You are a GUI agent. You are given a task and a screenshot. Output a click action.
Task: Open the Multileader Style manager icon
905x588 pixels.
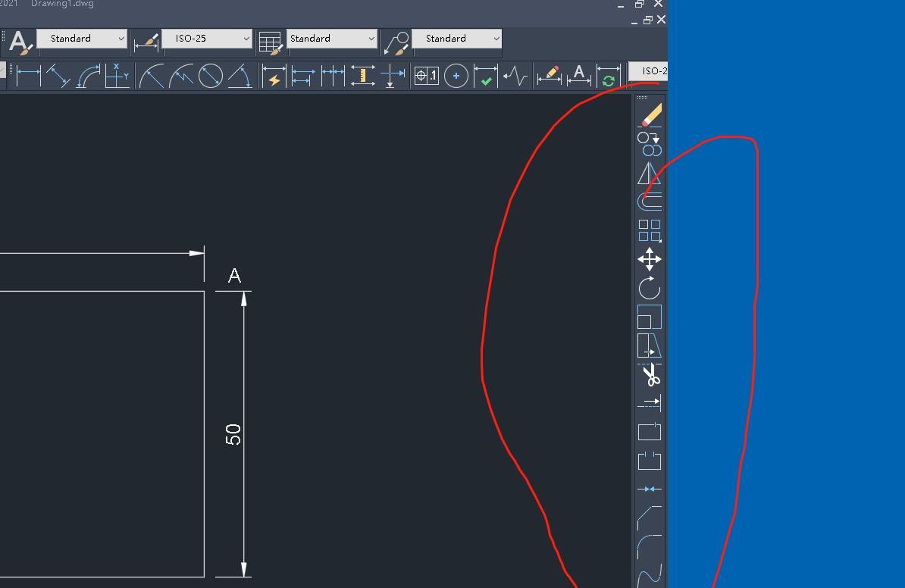(x=396, y=42)
